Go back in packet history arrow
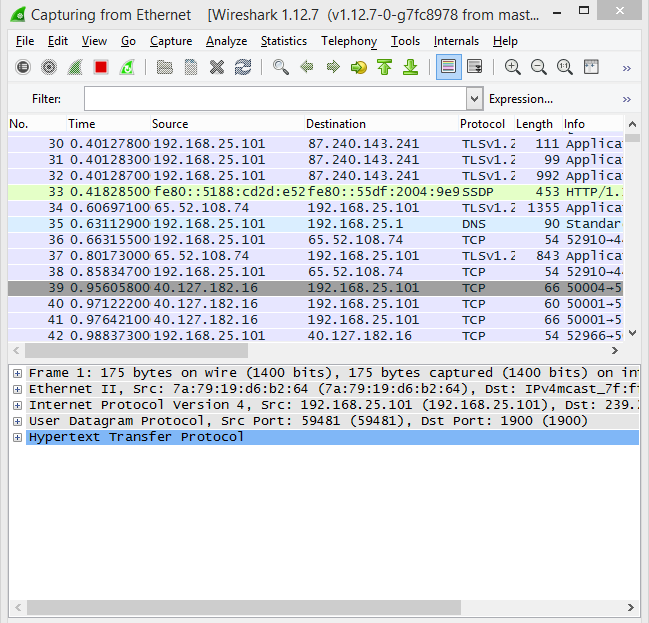Viewport: 649px width, 623px height. click(307, 67)
